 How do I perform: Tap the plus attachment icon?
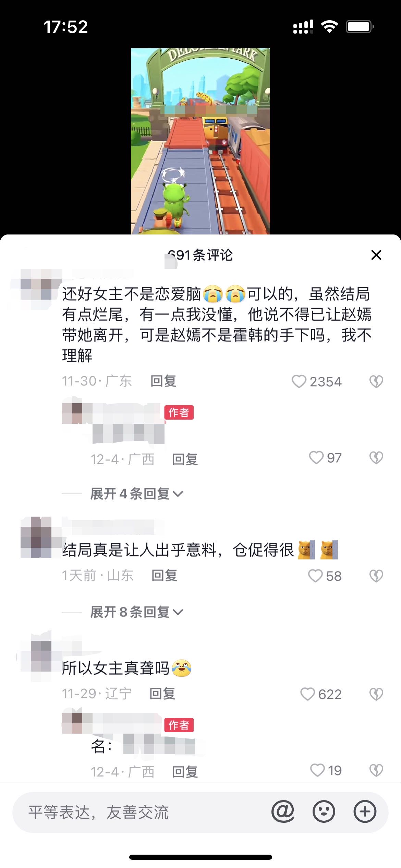point(365,811)
